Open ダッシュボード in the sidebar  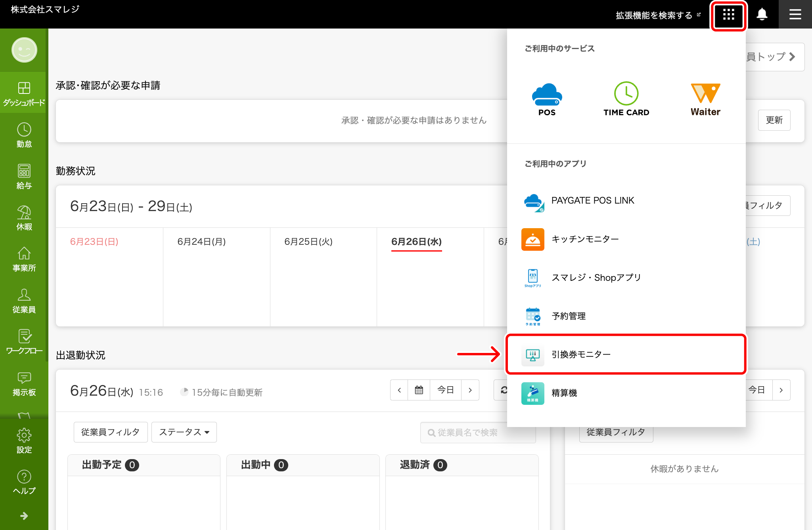tap(24, 94)
